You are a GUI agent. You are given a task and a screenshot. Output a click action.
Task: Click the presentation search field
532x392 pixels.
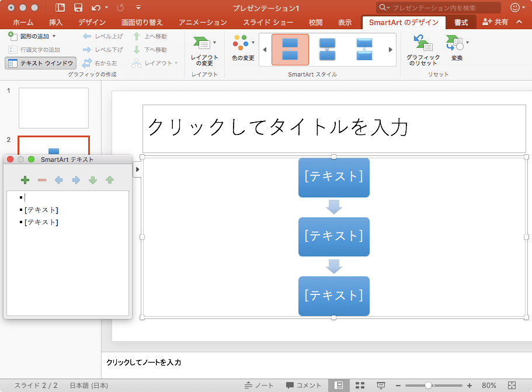click(439, 8)
